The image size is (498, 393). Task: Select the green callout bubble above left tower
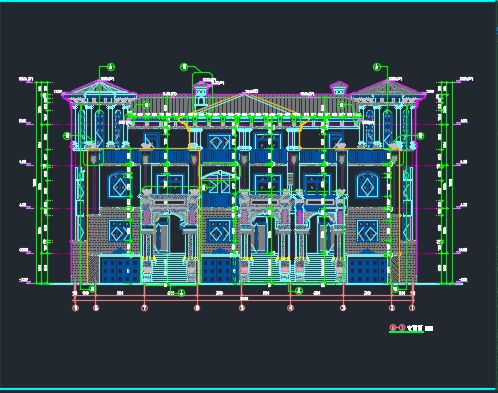click(x=111, y=67)
